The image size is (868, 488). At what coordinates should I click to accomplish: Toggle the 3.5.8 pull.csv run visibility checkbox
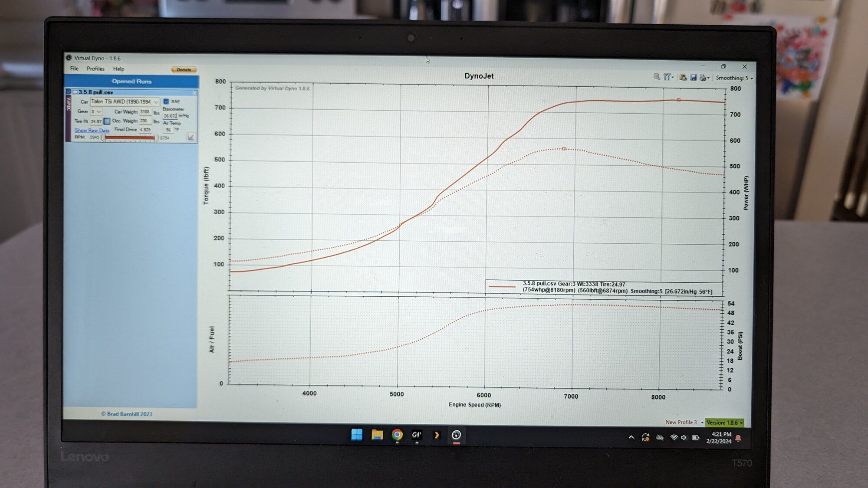[x=69, y=92]
